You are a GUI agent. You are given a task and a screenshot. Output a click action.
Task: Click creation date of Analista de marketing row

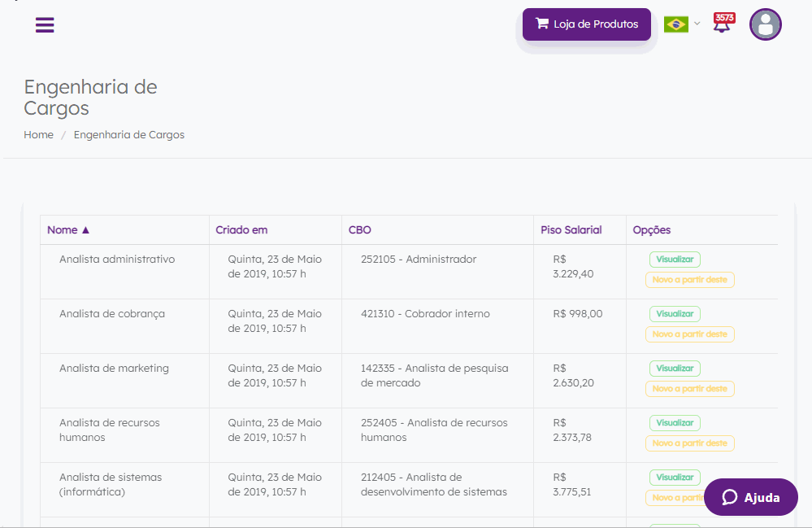pos(275,376)
